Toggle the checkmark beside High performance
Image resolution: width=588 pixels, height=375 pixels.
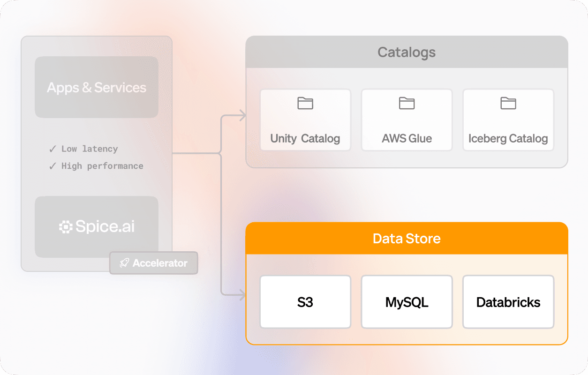tap(53, 166)
